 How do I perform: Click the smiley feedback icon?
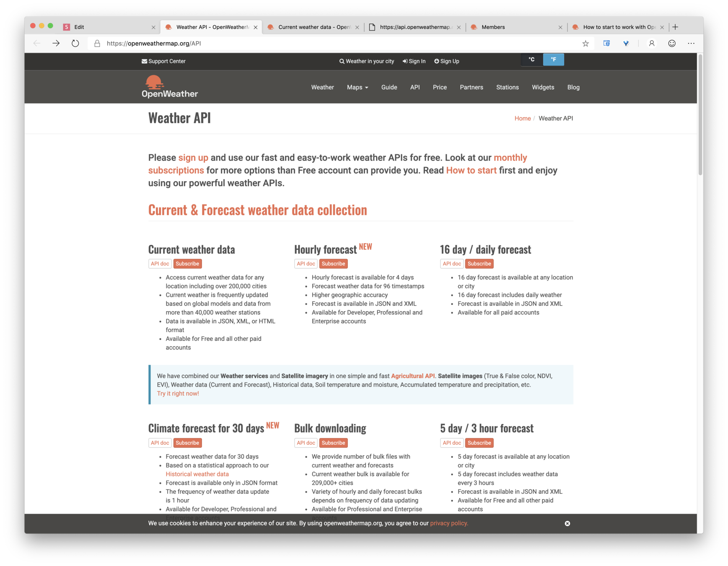(x=672, y=43)
